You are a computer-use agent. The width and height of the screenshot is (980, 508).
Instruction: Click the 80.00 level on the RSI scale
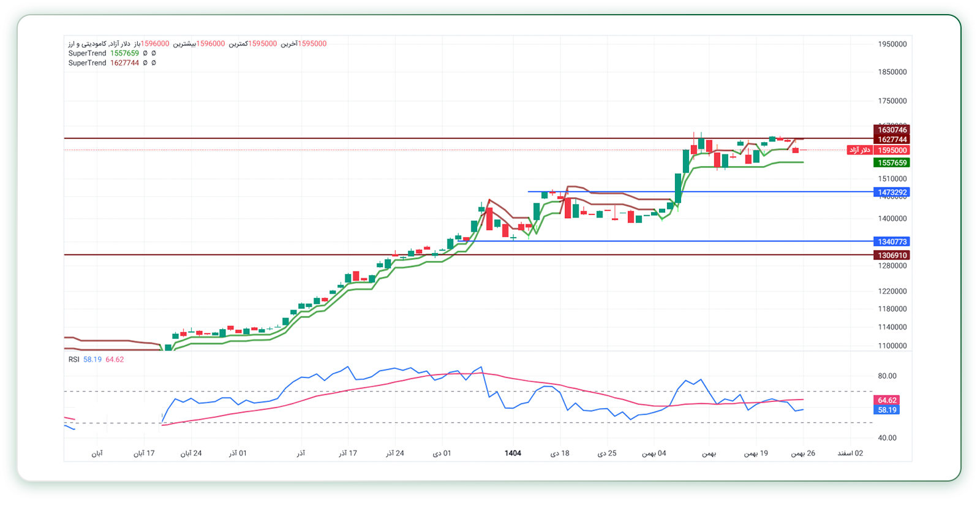(x=887, y=376)
